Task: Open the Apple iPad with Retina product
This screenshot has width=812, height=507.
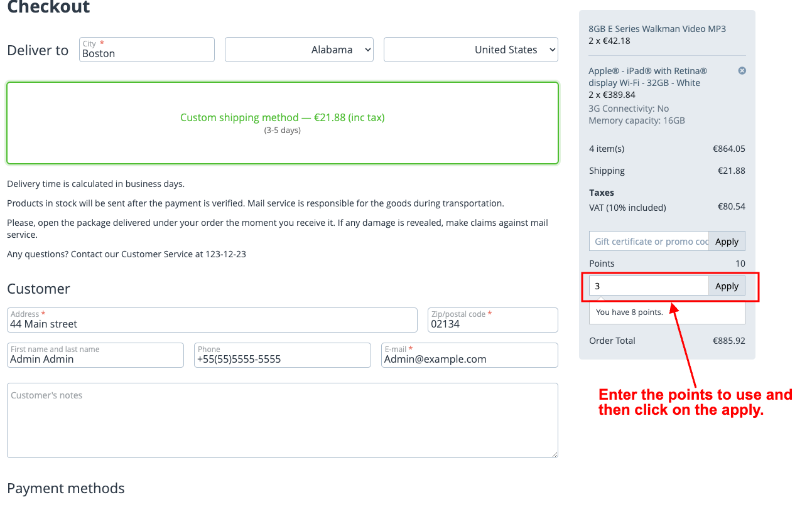Action: (x=647, y=77)
